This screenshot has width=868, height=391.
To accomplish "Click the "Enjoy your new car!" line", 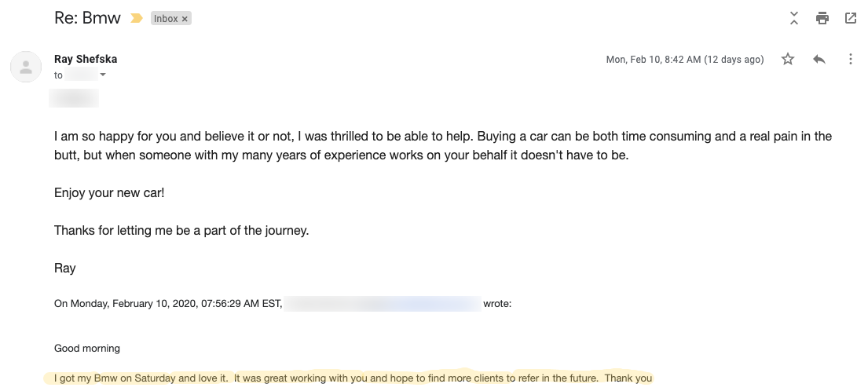I will (x=109, y=192).
